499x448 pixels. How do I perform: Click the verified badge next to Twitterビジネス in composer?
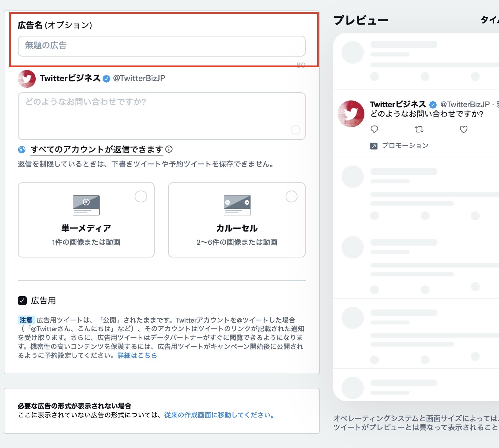pos(106,79)
